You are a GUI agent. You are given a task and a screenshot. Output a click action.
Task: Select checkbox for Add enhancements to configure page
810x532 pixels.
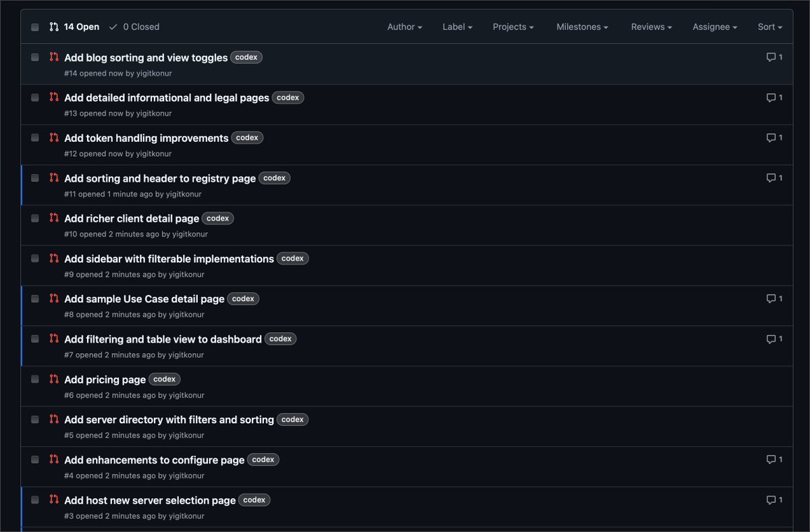tap(35, 459)
